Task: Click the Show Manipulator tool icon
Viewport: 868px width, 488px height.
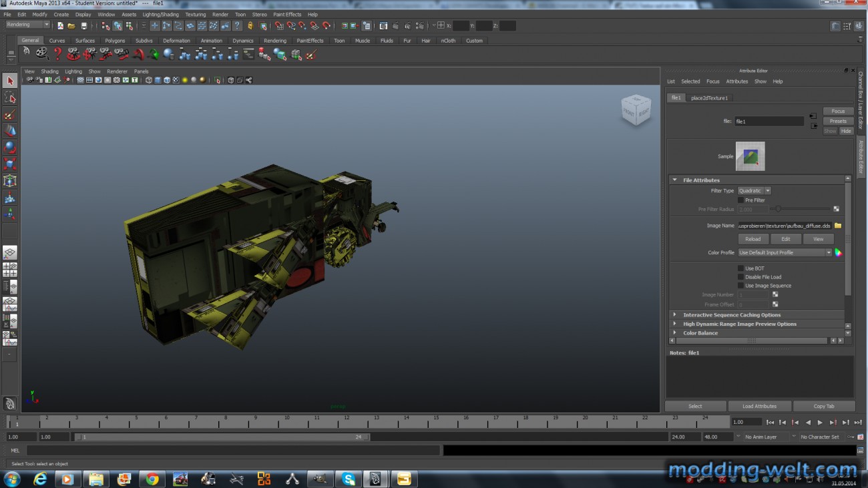Action: click(x=10, y=214)
